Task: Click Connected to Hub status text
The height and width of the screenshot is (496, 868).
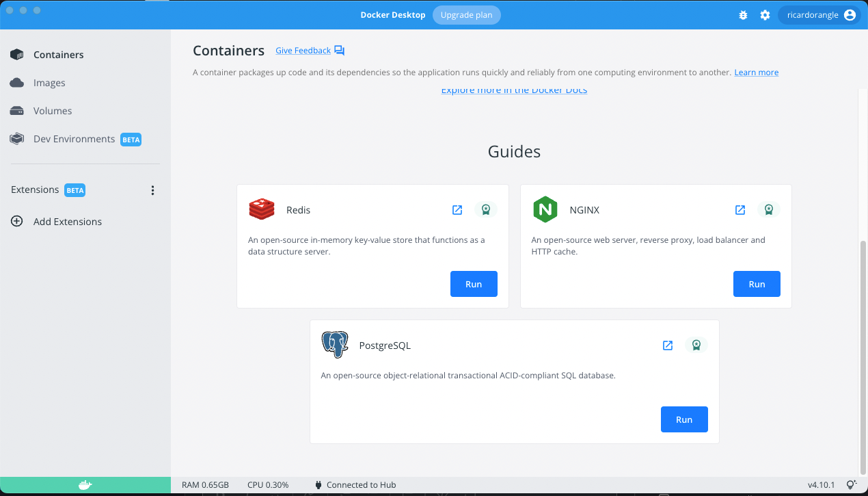Action: (362, 485)
